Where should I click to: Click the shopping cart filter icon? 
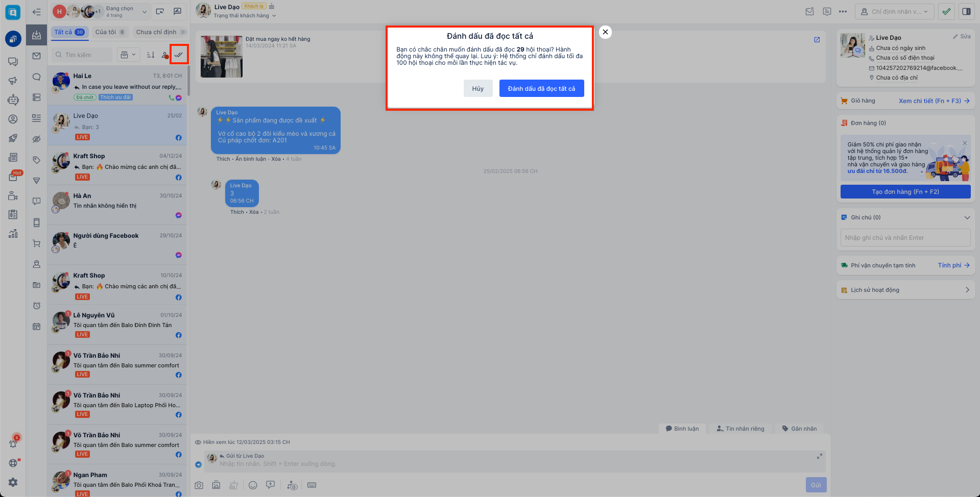36,243
